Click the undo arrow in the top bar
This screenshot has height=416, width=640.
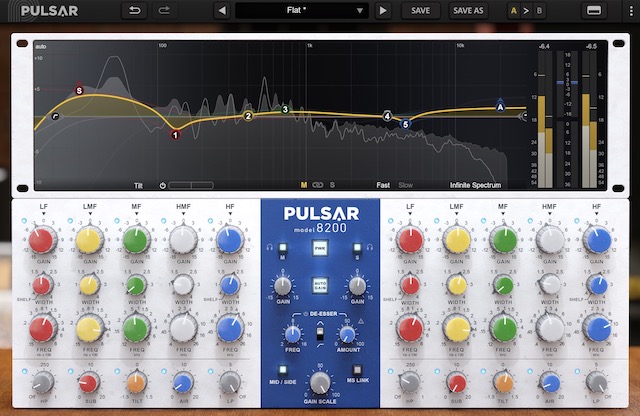click(135, 10)
